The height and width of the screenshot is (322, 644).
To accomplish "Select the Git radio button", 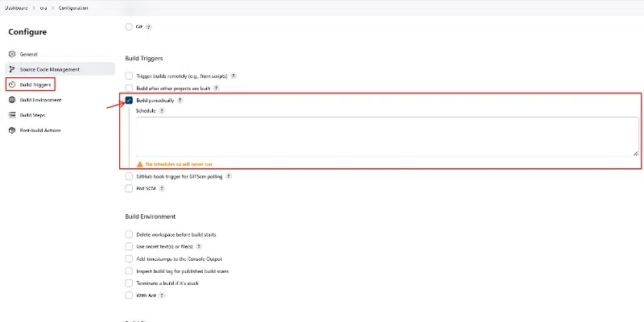I will 129,27.
